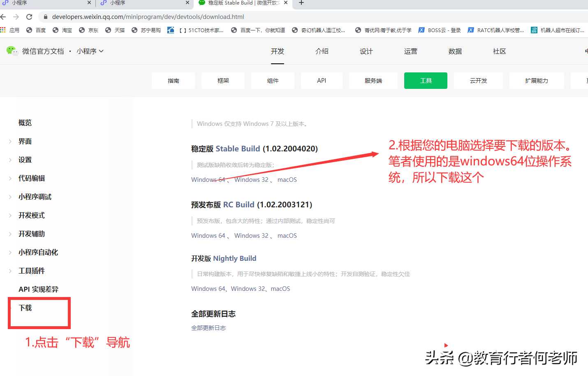Screen dimensions: 588x376
Task: Click the browser back arrow
Action: coord(3,17)
